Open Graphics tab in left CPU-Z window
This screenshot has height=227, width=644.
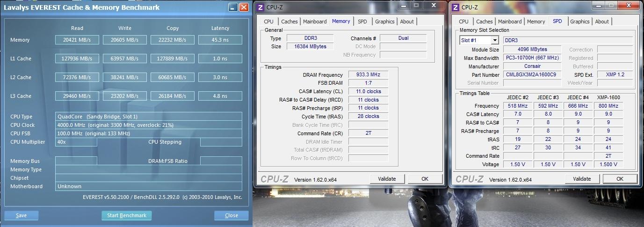385,22
